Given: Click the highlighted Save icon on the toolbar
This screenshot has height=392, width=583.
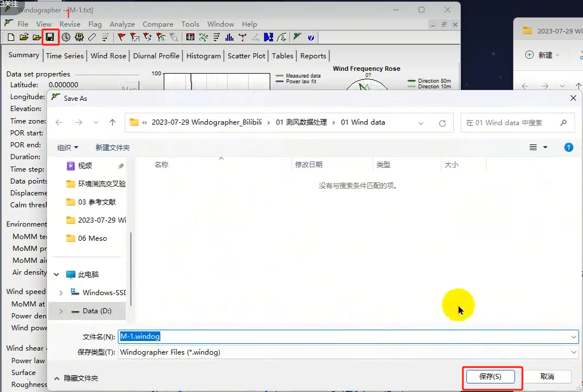Looking at the screenshot, I should click(x=49, y=37).
